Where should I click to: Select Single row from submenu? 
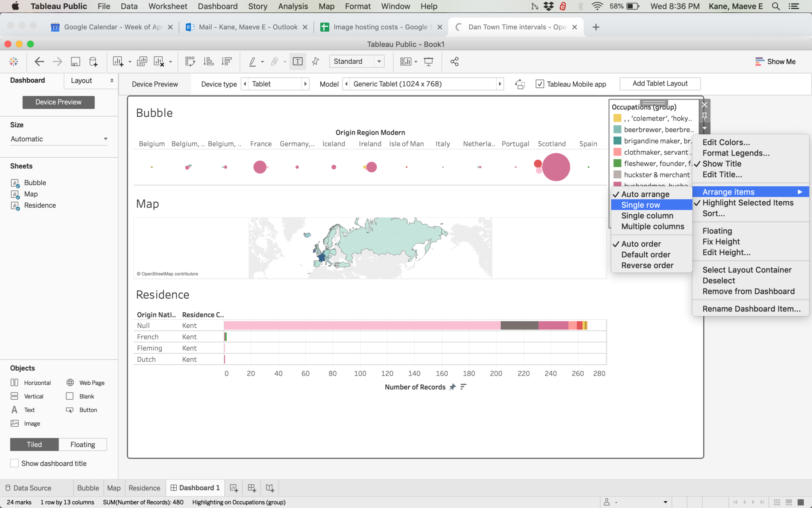pyautogui.click(x=641, y=205)
